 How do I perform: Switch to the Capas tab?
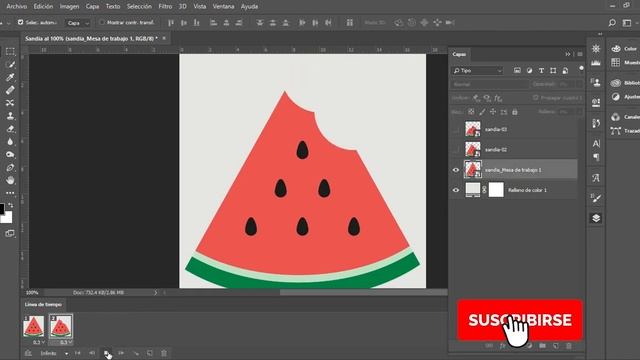[x=459, y=54]
